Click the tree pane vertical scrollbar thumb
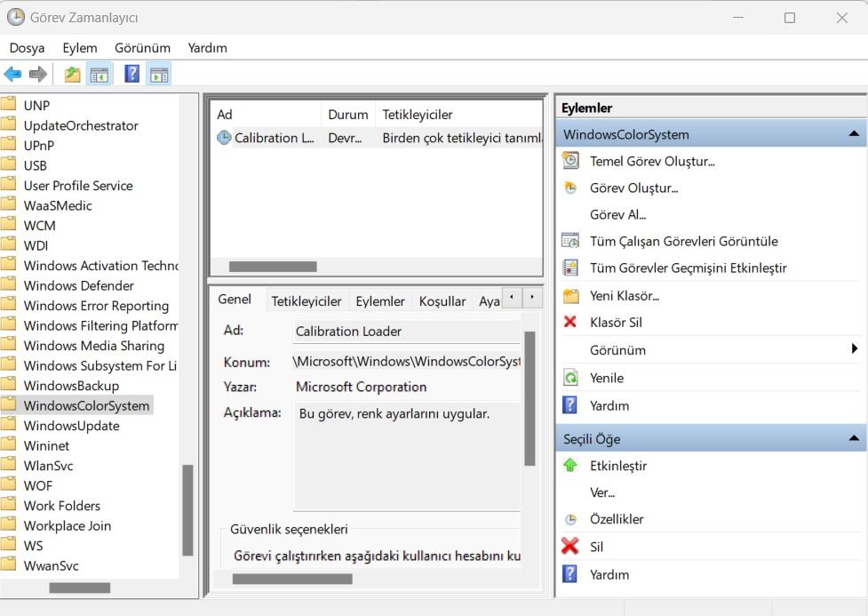The image size is (868, 616). pyautogui.click(x=187, y=509)
